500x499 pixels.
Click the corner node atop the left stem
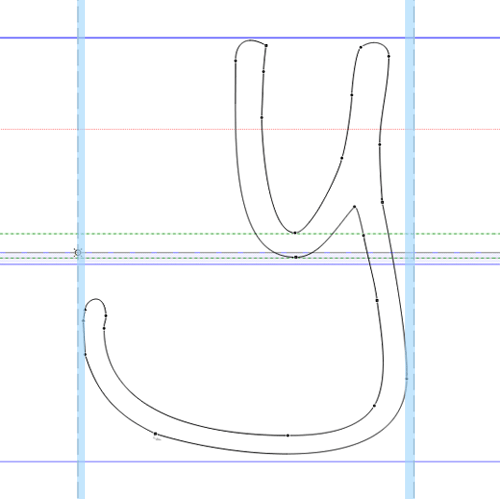point(266,45)
